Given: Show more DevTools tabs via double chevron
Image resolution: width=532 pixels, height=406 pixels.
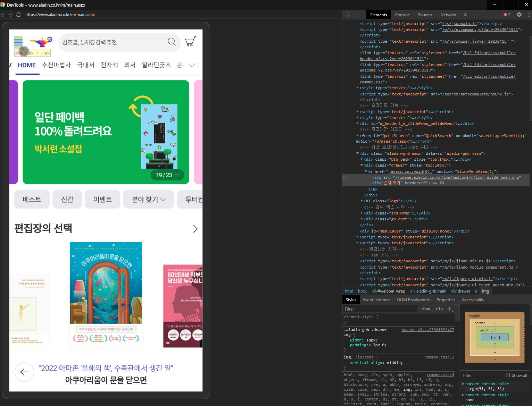Looking at the screenshot, I should click(465, 15).
